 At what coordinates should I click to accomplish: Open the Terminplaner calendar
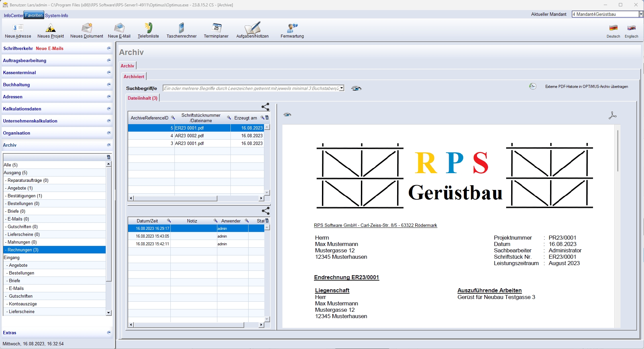pos(216,31)
